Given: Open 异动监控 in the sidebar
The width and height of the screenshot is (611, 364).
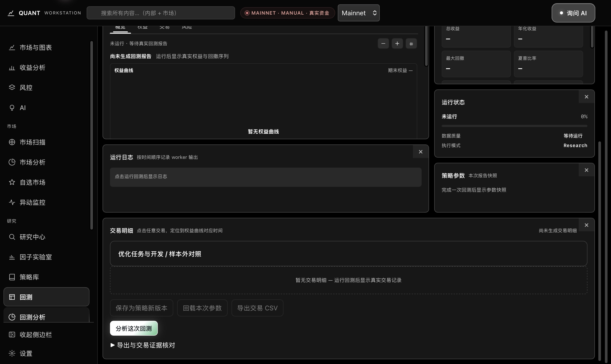Looking at the screenshot, I should (46, 202).
